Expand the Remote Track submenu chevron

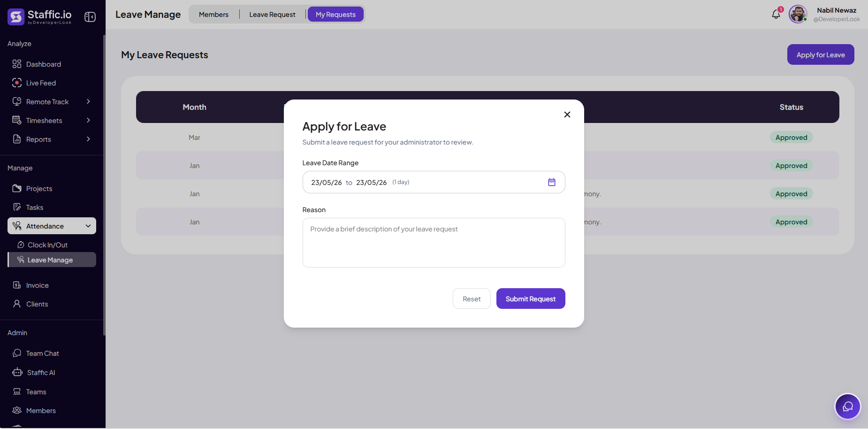[x=88, y=101]
